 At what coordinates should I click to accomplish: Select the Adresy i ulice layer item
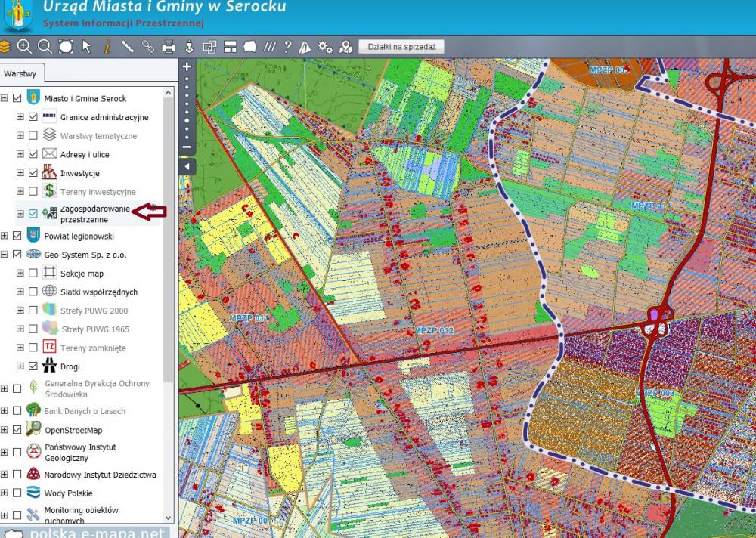point(85,154)
